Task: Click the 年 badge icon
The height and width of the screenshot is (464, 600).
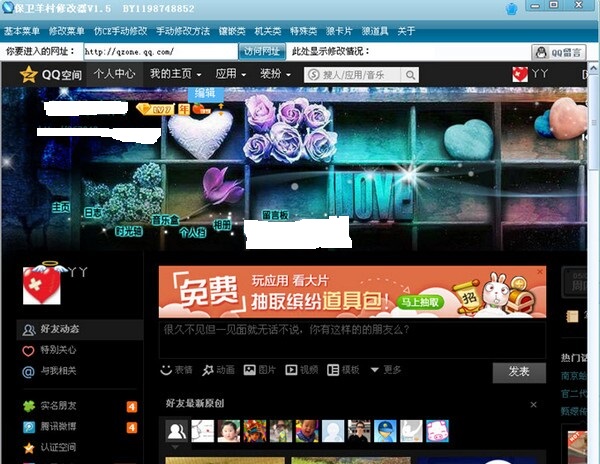Action: (x=184, y=109)
